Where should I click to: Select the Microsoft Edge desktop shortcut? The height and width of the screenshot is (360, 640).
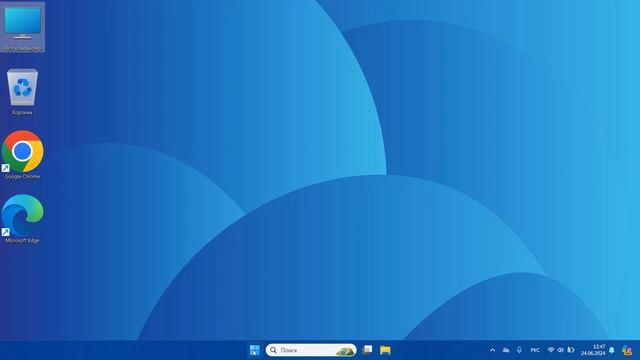click(x=22, y=219)
